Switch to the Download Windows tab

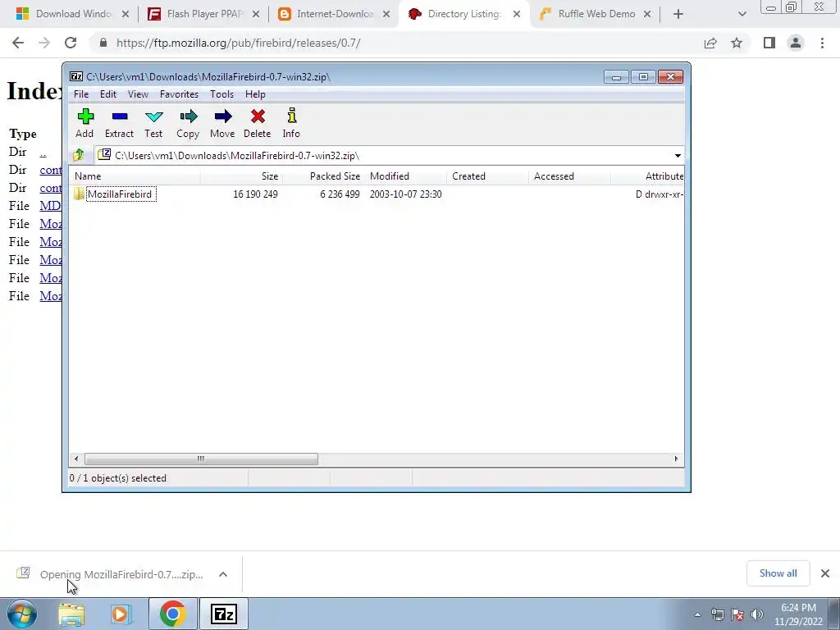[73, 14]
